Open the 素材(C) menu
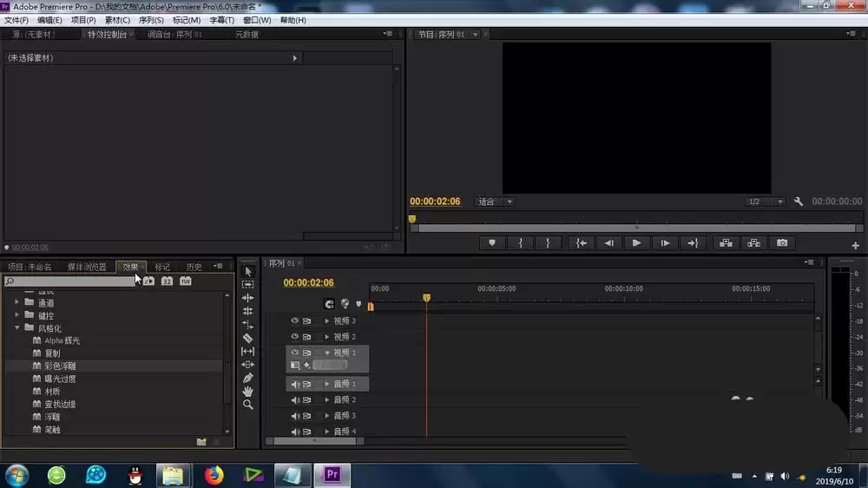 [117, 20]
